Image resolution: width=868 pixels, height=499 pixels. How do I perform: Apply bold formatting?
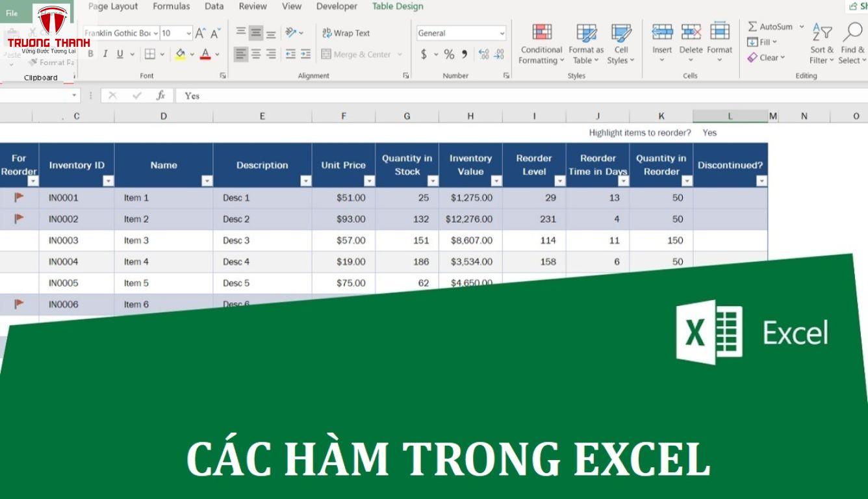pyautogui.click(x=90, y=55)
